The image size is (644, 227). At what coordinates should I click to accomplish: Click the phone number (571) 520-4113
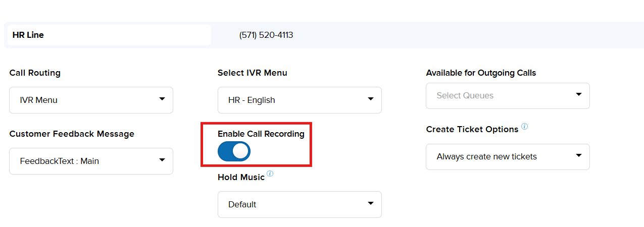pos(266,35)
